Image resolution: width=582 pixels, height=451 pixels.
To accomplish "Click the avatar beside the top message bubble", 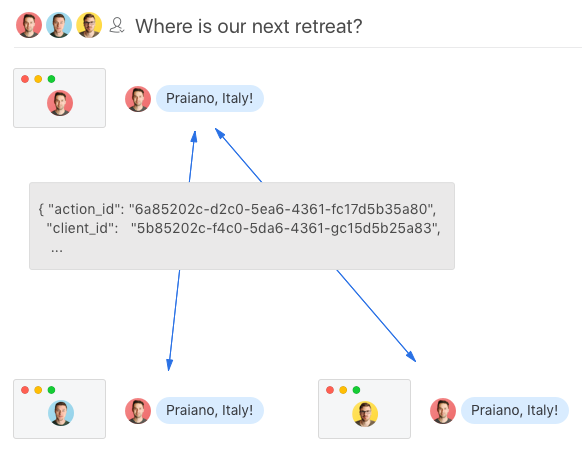I will 138,99.
